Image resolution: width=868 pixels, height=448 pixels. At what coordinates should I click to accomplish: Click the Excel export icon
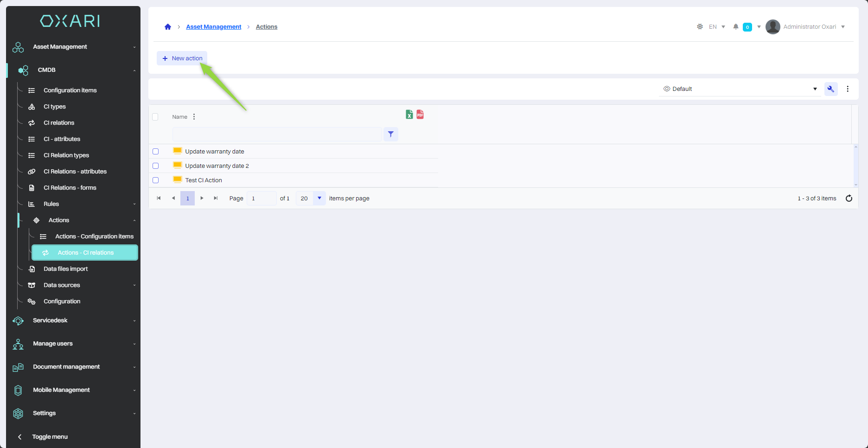coord(409,115)
